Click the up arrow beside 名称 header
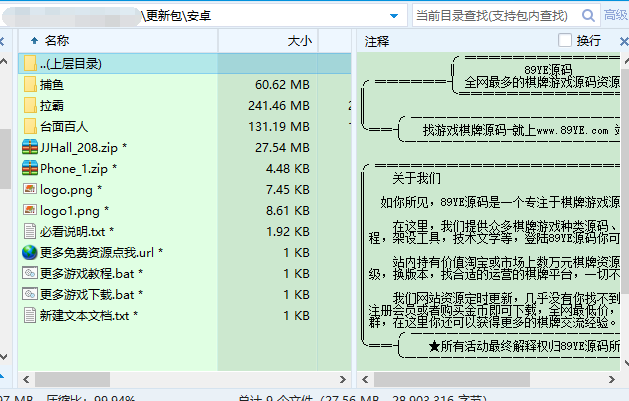The image size is (629, 401). (34, 41)
